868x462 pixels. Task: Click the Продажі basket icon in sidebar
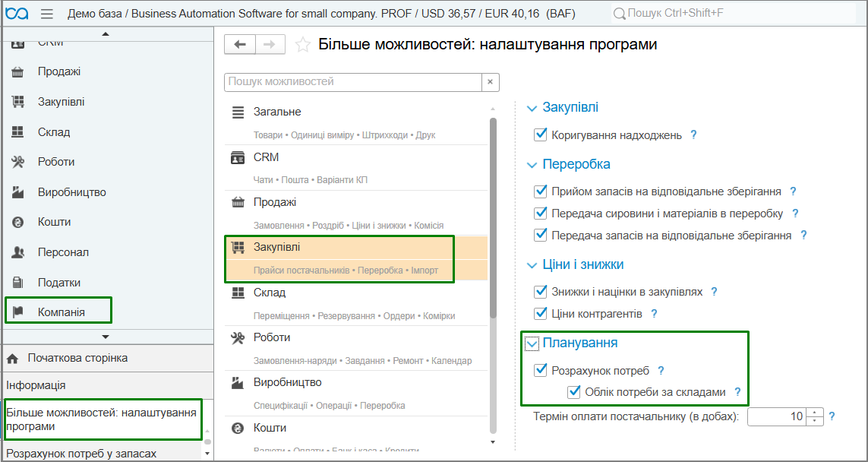tap(17, 72)
